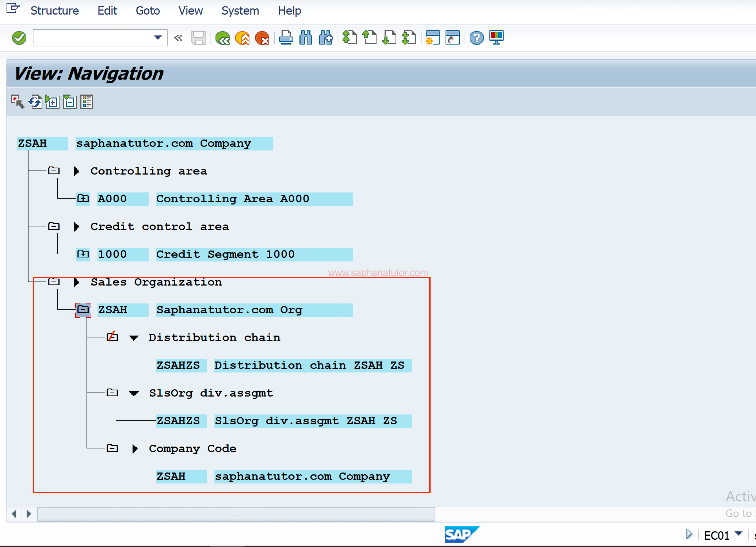This screenshot has height=547, width=756.
Task: Click the green Enter checkmark icon
Action: [x=19, y=38]
